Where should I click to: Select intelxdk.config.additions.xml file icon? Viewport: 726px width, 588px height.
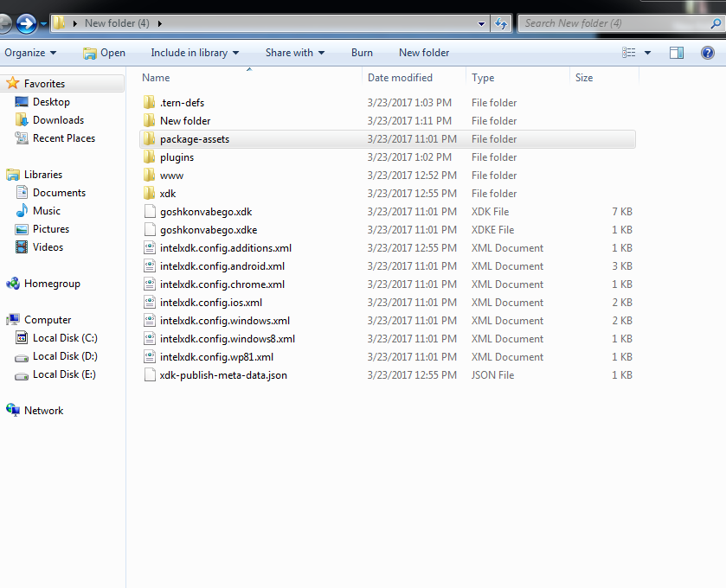(x=150, y=248)
